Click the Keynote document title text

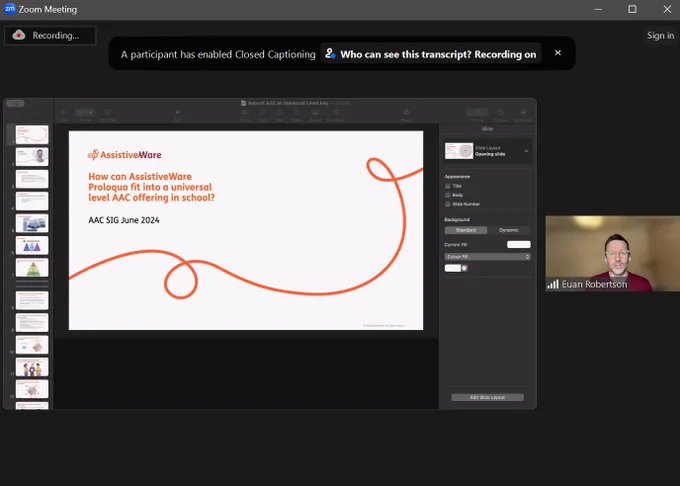coord(288,103)
